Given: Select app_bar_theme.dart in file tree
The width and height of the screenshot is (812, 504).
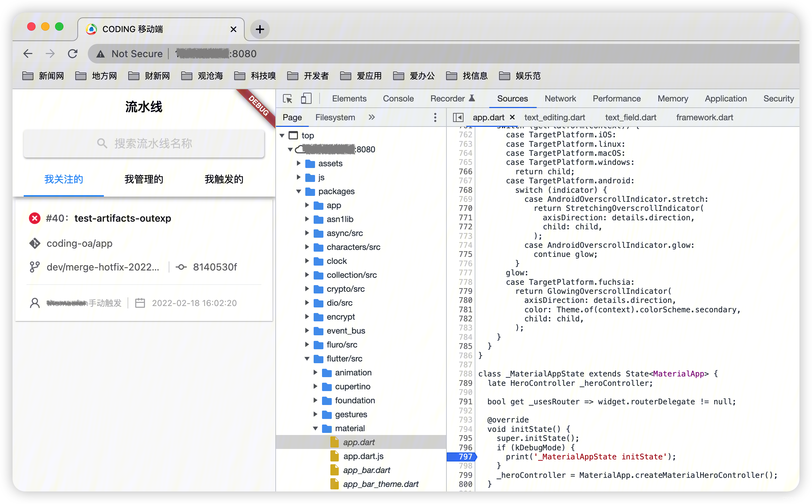Looking at the screenshot, I should coord(381,484).
